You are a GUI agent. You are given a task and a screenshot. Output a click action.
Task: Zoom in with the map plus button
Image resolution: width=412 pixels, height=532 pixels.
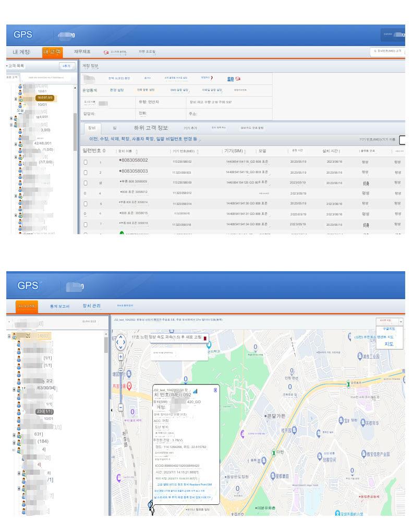tap(121, 357)
